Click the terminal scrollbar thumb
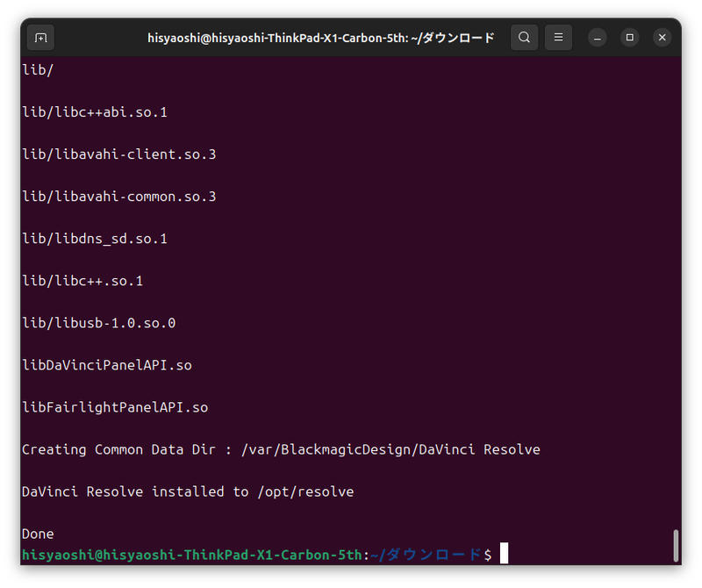The image size is (702, 588). pos(676,545)
